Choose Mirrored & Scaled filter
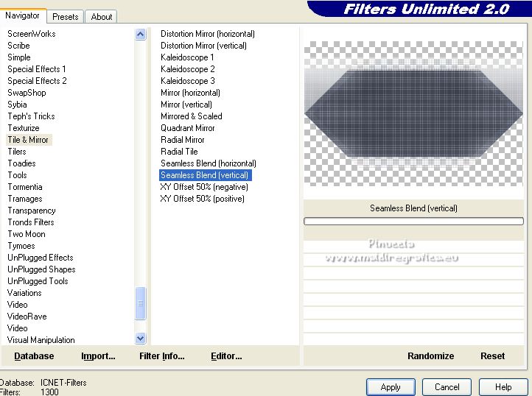 (x=192, y=116)
